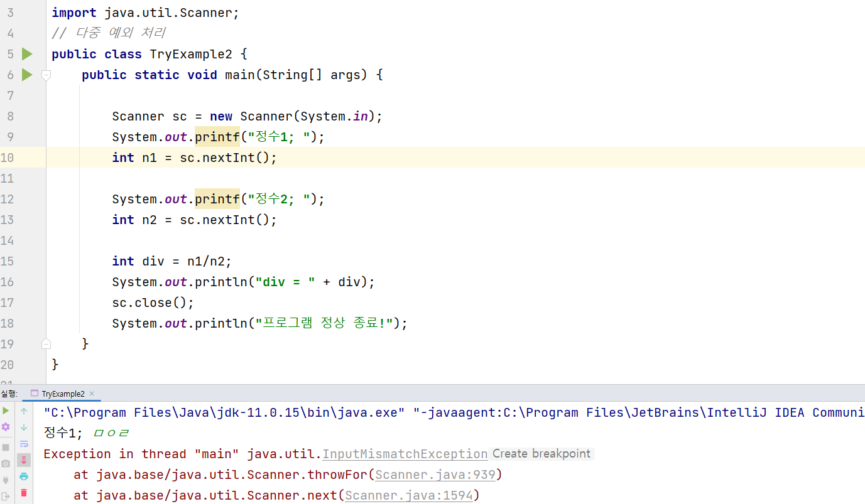Open Scanner.java:939 stack trace link
Image resolution: width=865 pixels, height=504 pixels.
click(x=435, y=475)
